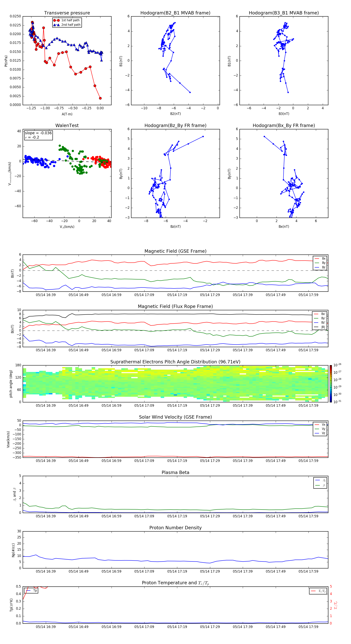Click the 'pitch angle (deg)' axis label

tap(11, 384)
